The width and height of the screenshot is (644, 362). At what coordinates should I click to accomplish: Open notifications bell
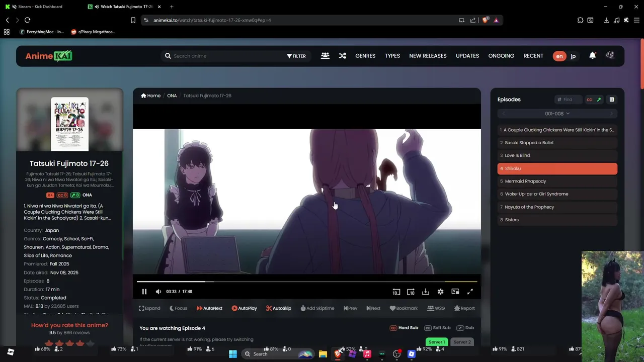(593, 56)
